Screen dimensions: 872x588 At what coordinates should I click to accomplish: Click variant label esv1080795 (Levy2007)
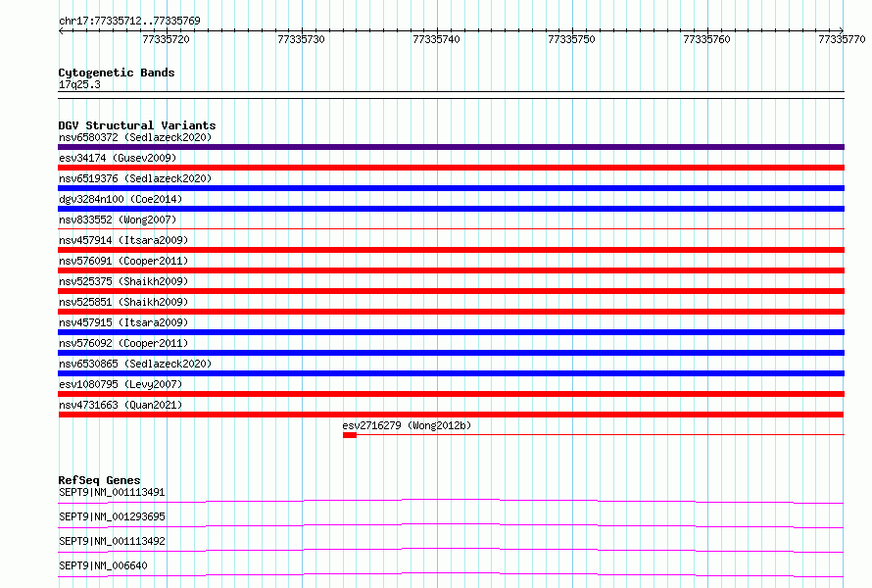121,384
